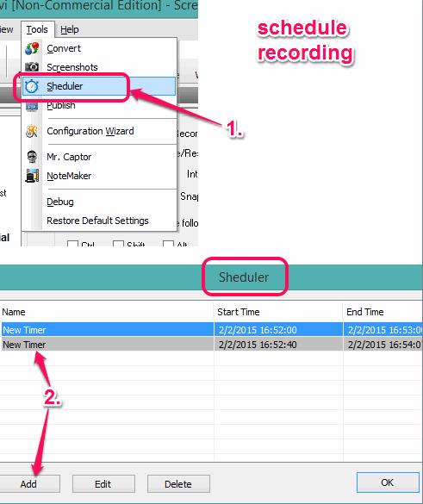The image size is (423, 504).
Task: Click the NoteMaker film icon
Action: coord(32,176)
